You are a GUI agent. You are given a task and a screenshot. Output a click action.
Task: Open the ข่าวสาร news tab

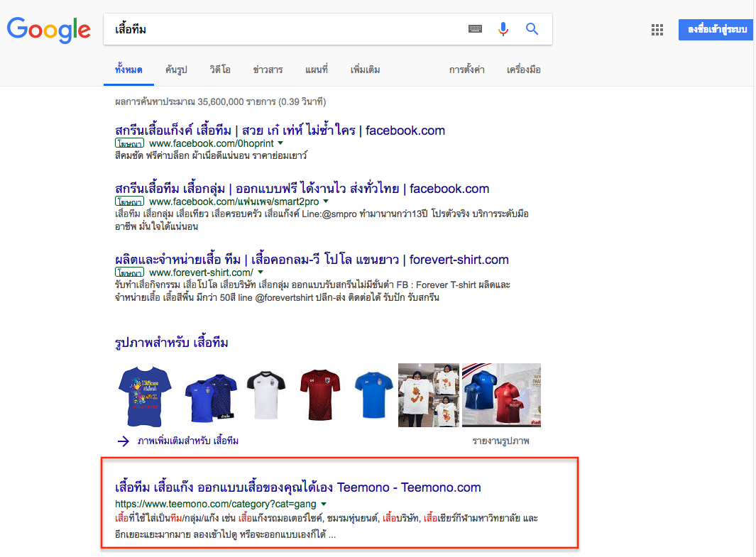tap(268, 70)
